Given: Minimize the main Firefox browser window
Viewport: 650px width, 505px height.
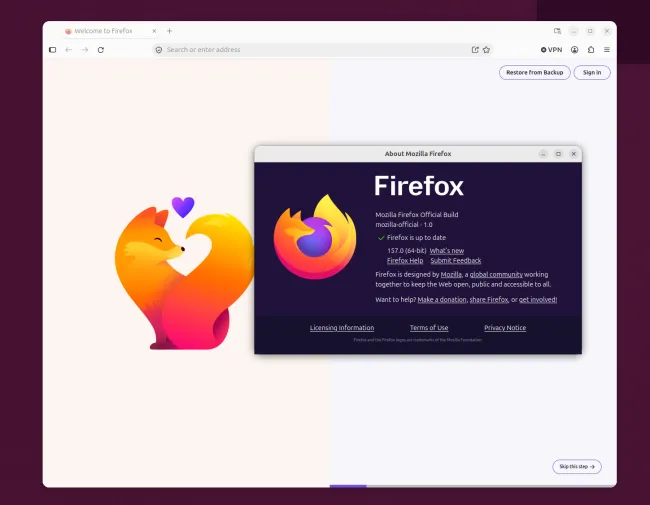Looking at the screenshot, I should (574, 31).
